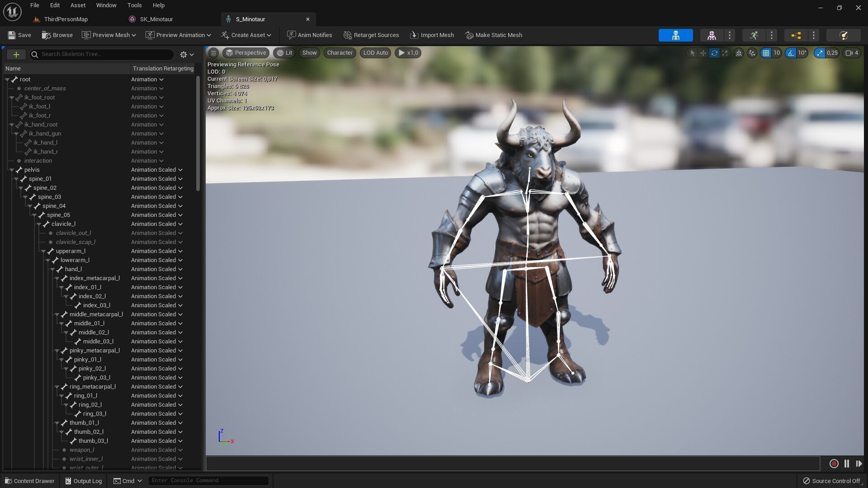Step forward one frame
Screen dimensions: 868x488
[859, 464]
